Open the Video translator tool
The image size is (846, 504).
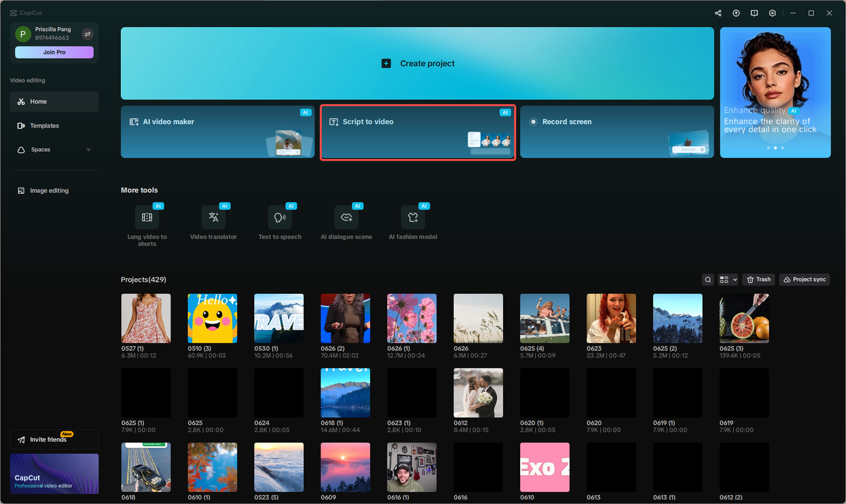point(213,218)
